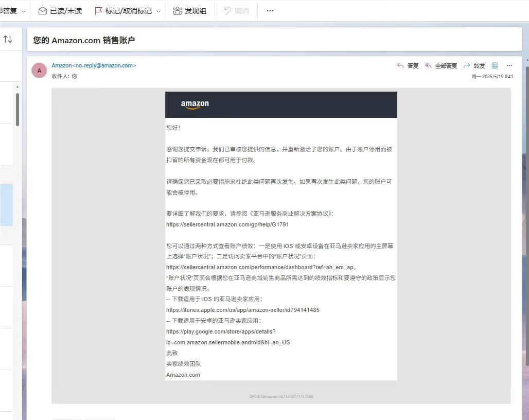Click the Undo arrow icon
This screenshot has height=420, width=529.
pyautogui.click(x=228, y=11)
